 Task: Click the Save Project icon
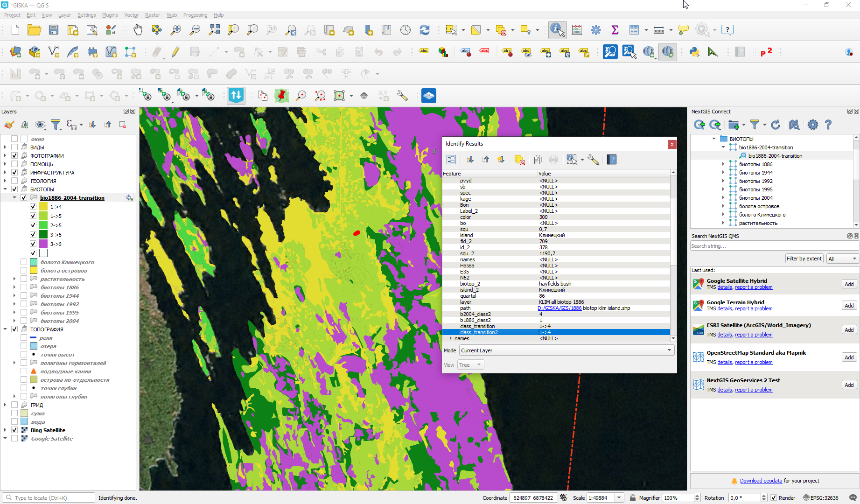tap(54, 30)
